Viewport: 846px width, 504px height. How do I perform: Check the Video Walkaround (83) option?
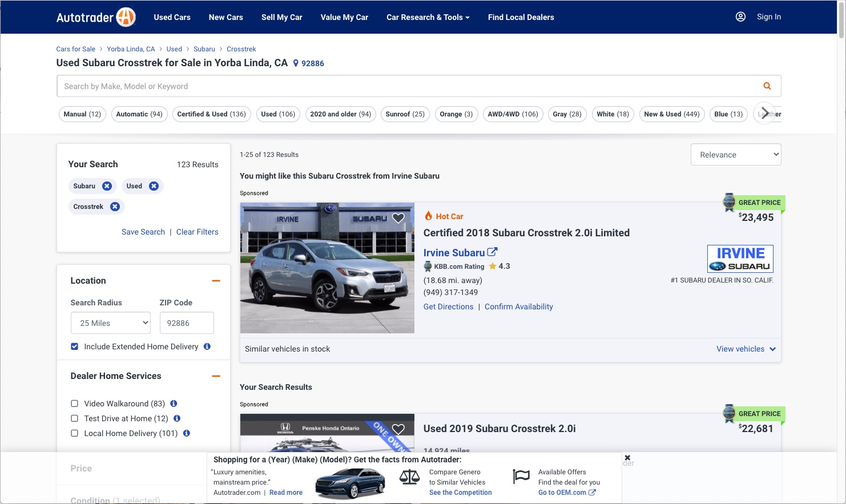pyautogui.click(x=74, y=404)
